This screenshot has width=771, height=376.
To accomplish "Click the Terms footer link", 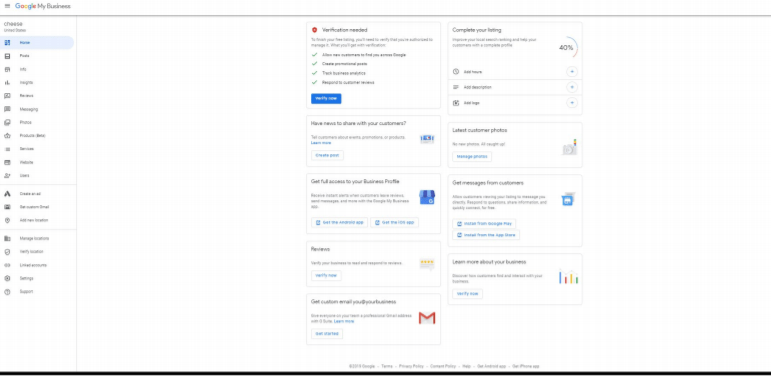I will [387, 366].
